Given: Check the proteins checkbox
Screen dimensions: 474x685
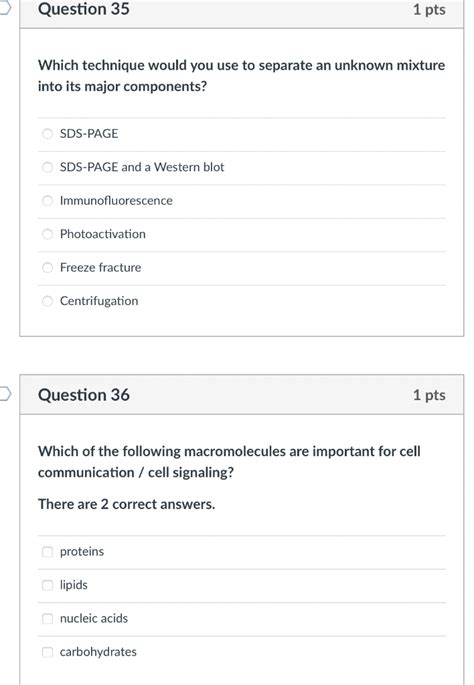Looking at the screenshot, I should click(47, 552).
